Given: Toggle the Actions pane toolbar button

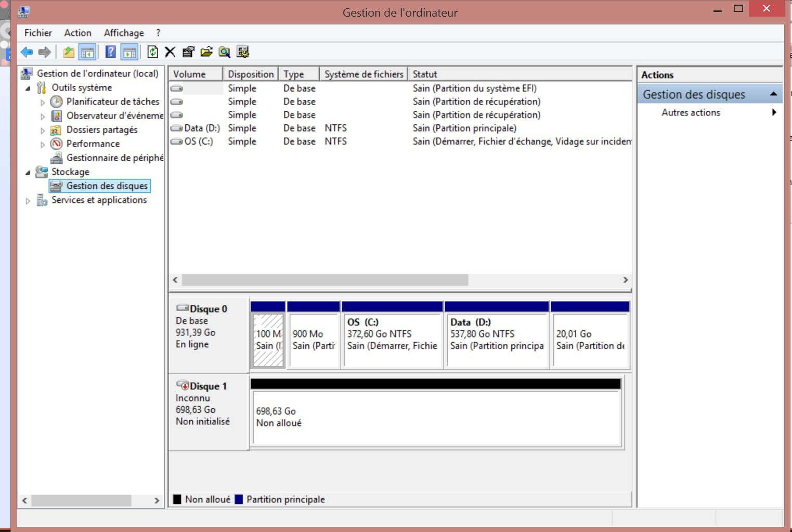Looking at the screenshot, I should [x=129, y=52].
